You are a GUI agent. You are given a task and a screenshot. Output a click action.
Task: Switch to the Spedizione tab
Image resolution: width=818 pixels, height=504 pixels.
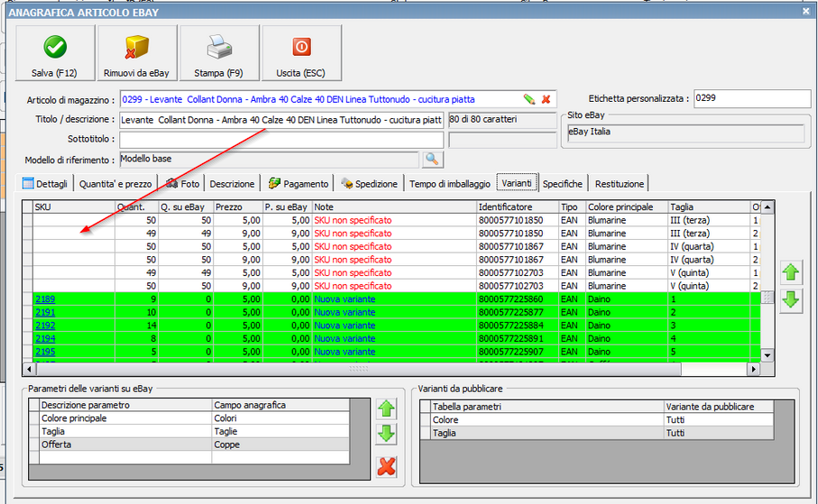coord(370,184)
